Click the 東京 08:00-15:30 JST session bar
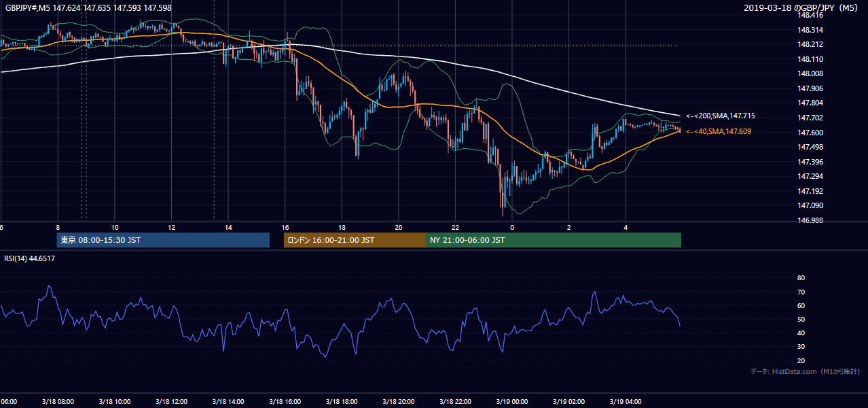The height and width of the screenshot is (408, 868). (x=162, y=240)
